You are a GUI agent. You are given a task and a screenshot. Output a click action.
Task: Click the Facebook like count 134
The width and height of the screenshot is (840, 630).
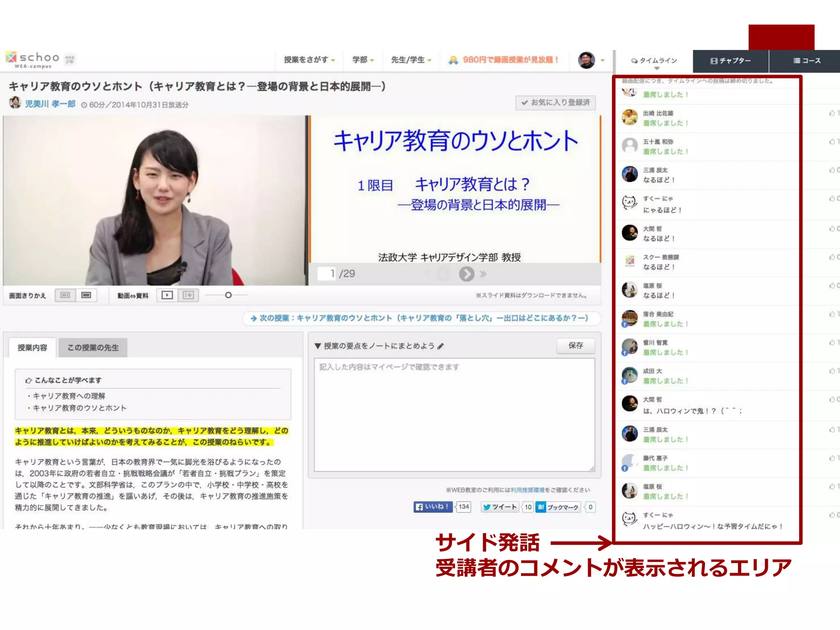click(x=463, y=507)
